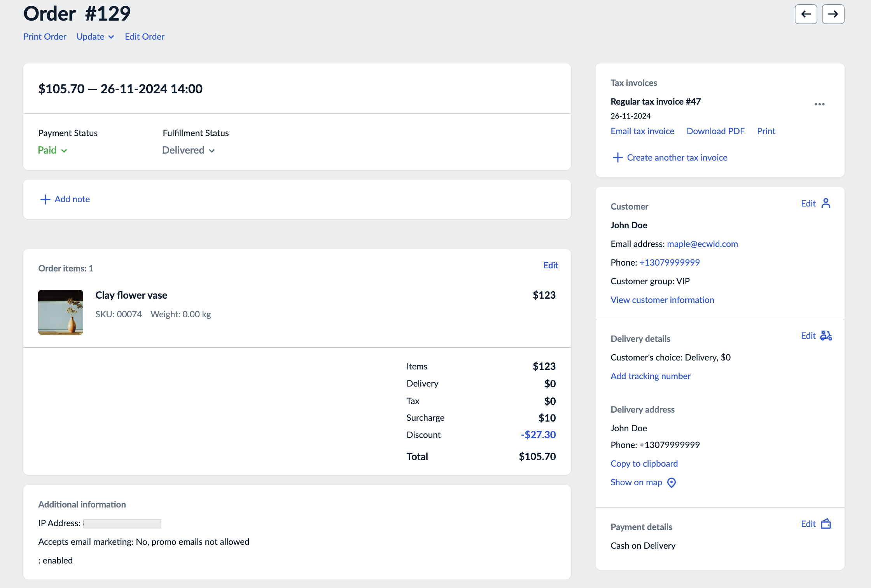Screen dimensions: 871x588
Task: Click plus icon beside Add note
Action: pyautogui.click(x=45, y=199)
